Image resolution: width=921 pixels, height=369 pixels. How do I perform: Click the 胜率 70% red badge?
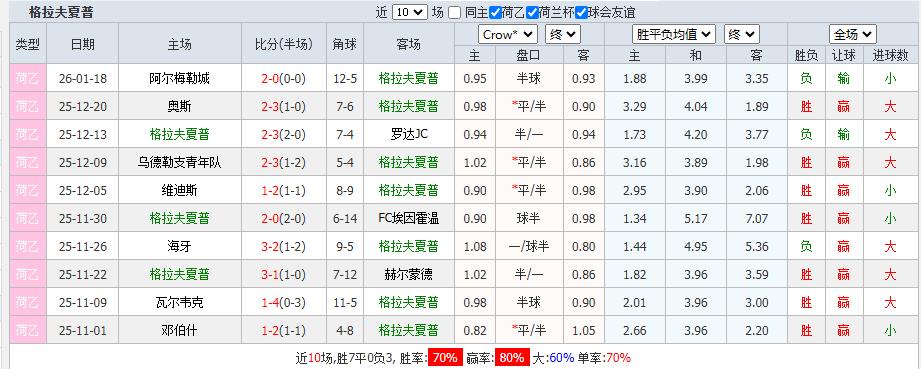(x=445, y=357)
